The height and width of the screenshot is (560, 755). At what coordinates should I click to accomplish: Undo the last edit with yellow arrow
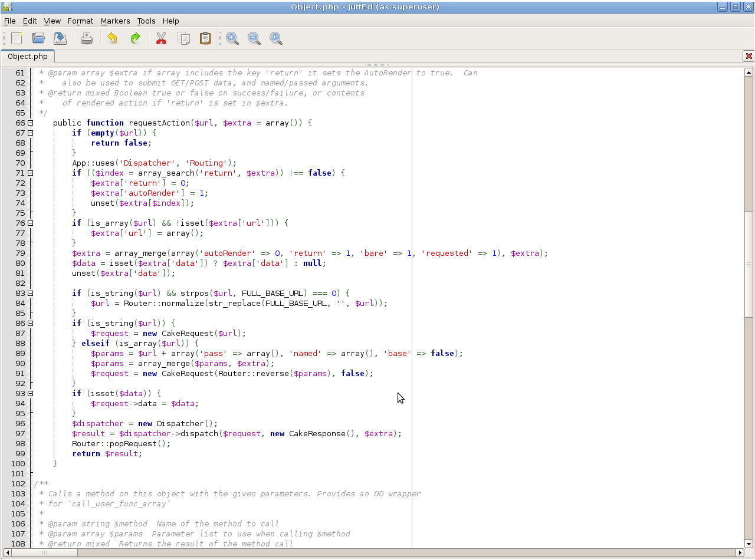pos(112,38)
